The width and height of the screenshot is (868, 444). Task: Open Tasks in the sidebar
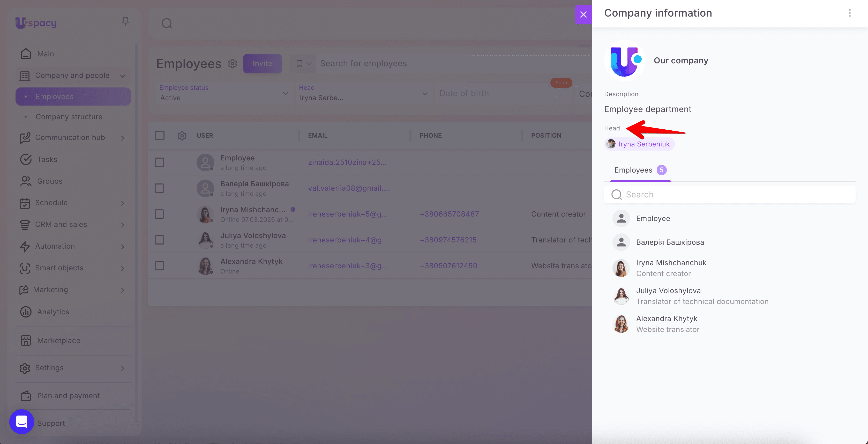[x=47, y=159]
